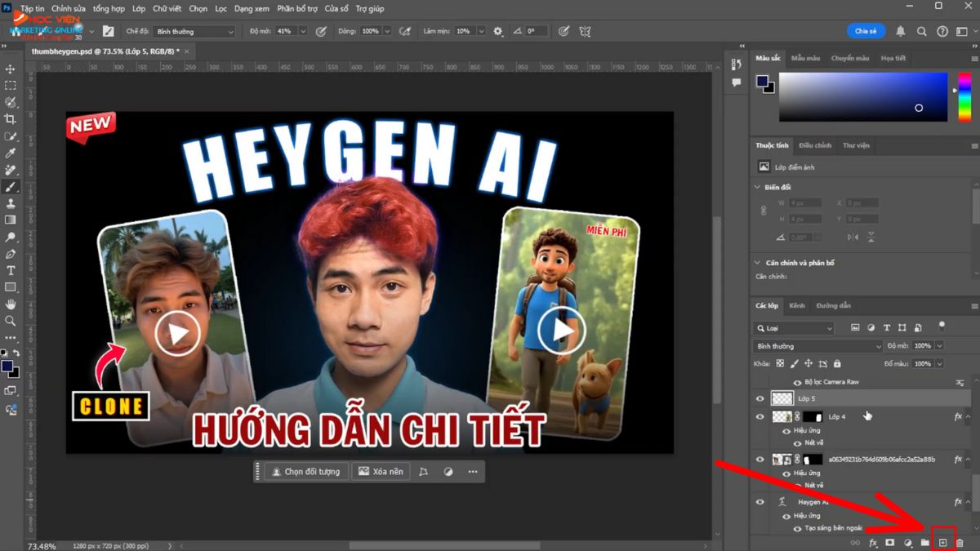Hide the Lớp 5 layer
The image size is (980, 551).
coord(760,398)
